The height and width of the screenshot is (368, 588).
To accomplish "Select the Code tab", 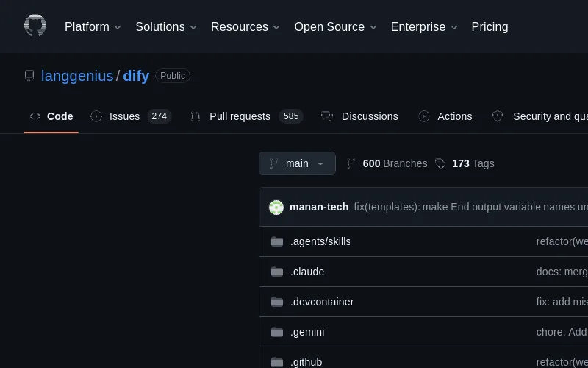I will pos(51,116).
